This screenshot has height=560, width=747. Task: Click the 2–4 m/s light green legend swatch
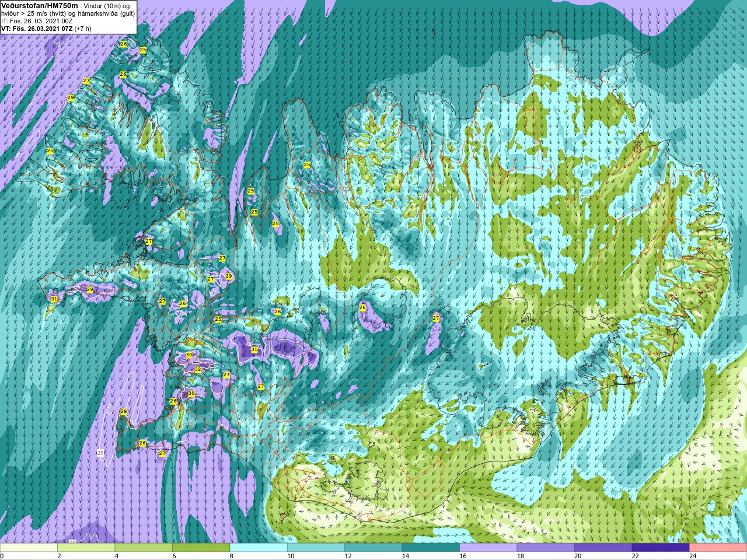coord(86,548)
